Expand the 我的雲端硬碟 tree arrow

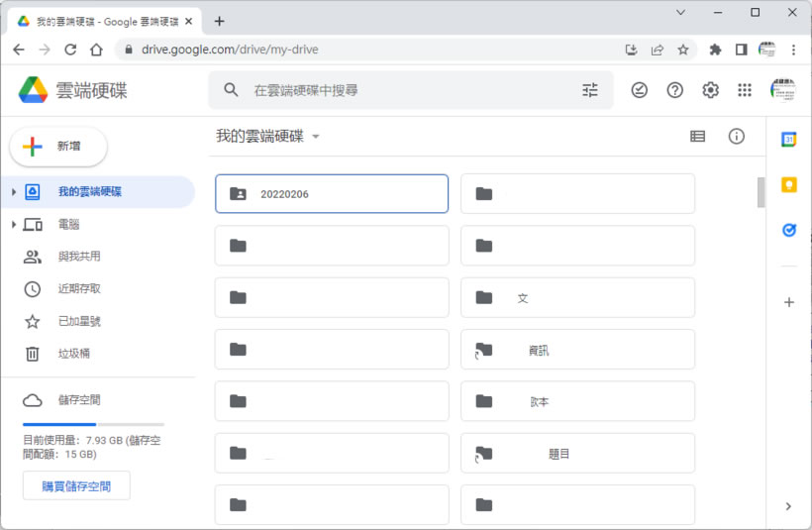coord(14,192)
